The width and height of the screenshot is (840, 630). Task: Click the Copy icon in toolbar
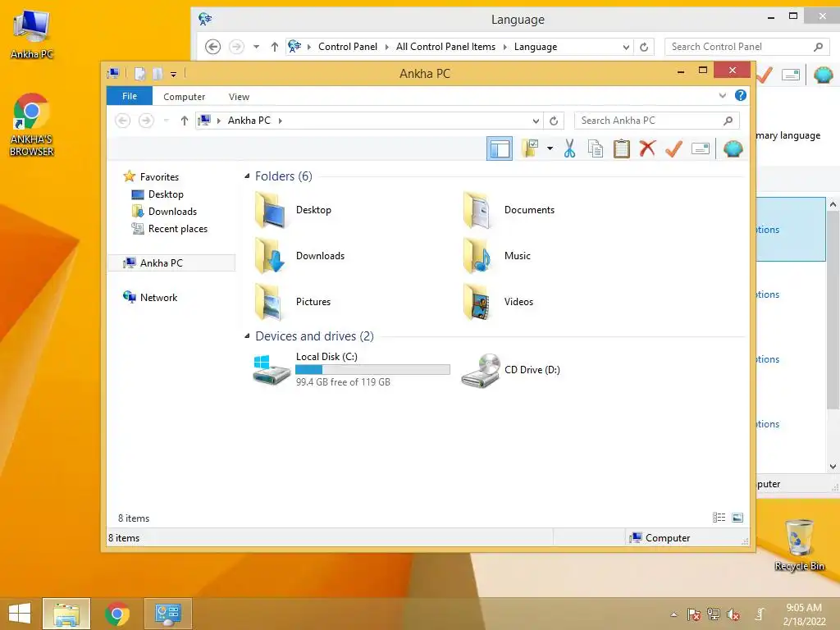596,148
